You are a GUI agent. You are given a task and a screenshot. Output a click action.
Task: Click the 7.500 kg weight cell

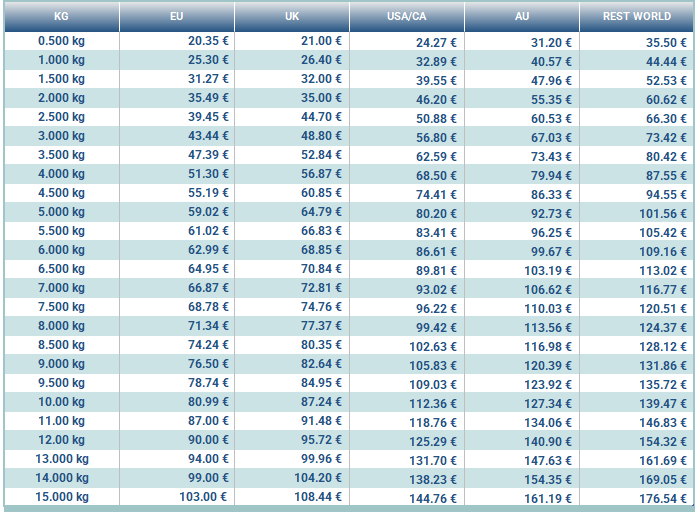coord(62,307)
